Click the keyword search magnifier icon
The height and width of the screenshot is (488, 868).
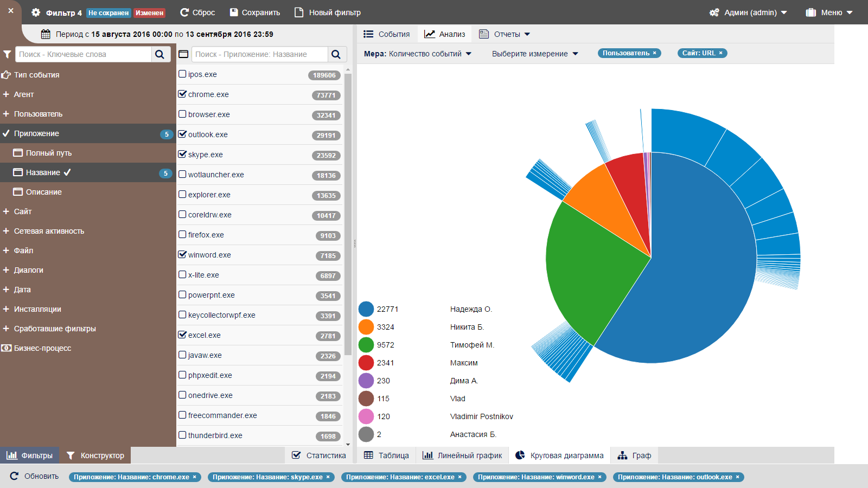(x=160, y=54)
